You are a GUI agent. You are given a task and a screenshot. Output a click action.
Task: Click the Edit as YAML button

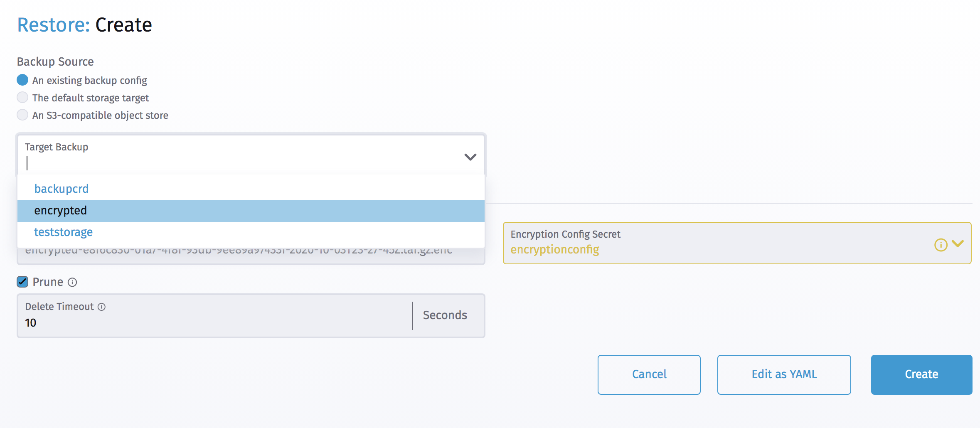point(784,374)
